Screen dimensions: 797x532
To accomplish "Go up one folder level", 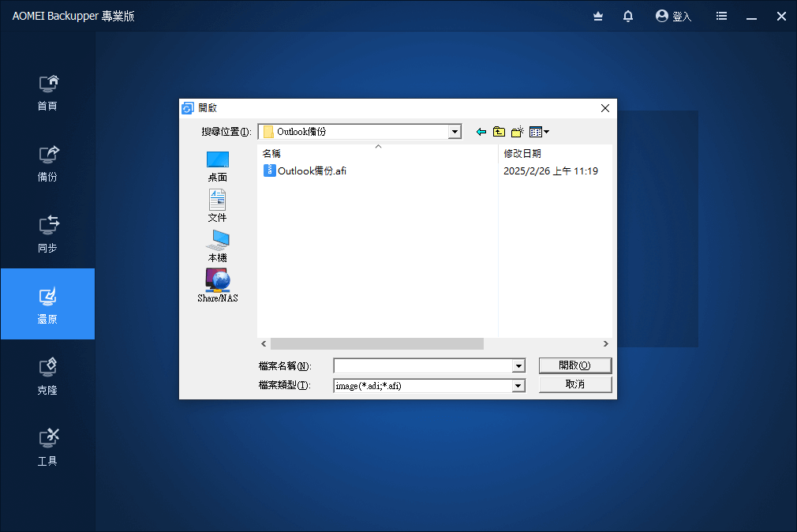I will 500,133.
